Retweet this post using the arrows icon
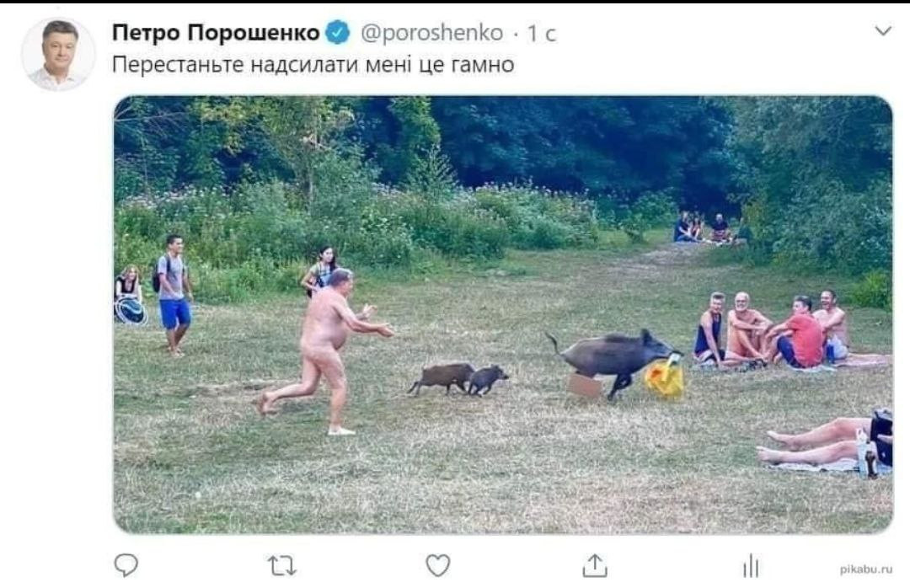Screen dimensions: 910x588 coord(282,565)
